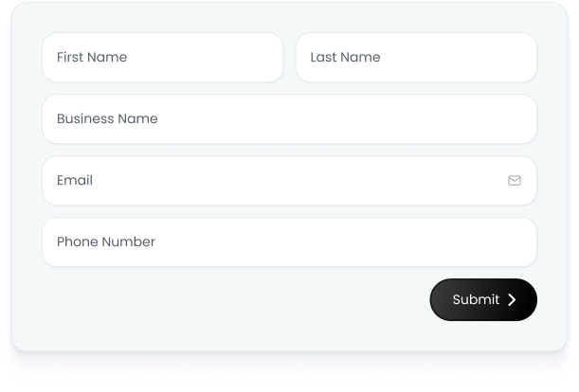Screen dimensions: 579x392
Task: Click into the Business Name field
Action: [289, 119]
